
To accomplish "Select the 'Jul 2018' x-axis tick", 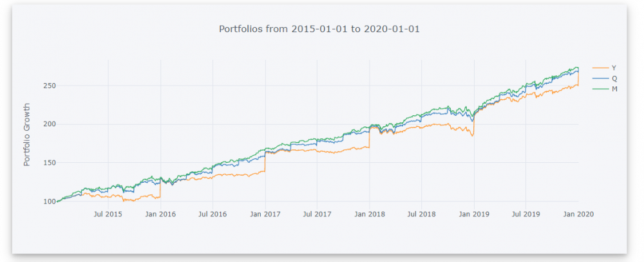I will (x=421, y=214).
